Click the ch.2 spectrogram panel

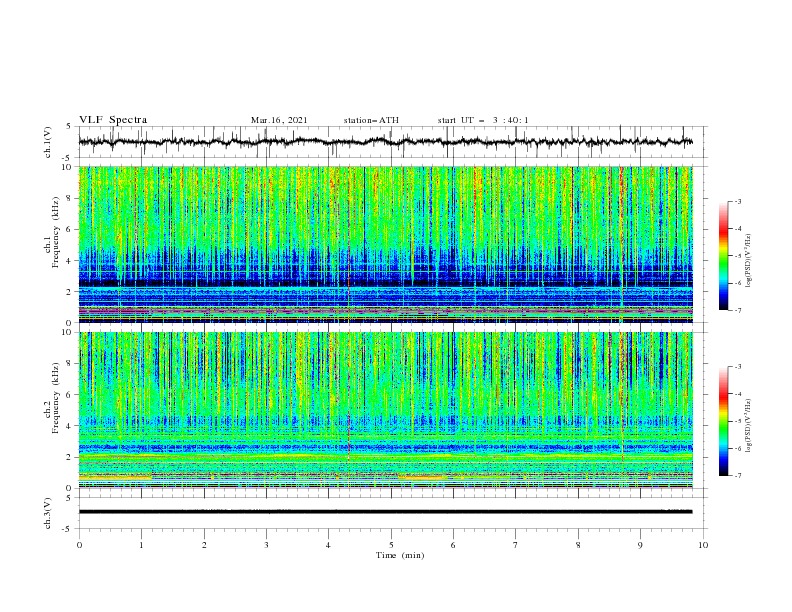click(x=385, y=410)
